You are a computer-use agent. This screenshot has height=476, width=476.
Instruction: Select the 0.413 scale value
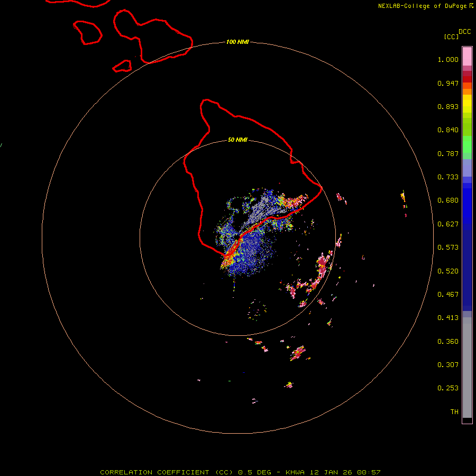[x=448, y=318]
